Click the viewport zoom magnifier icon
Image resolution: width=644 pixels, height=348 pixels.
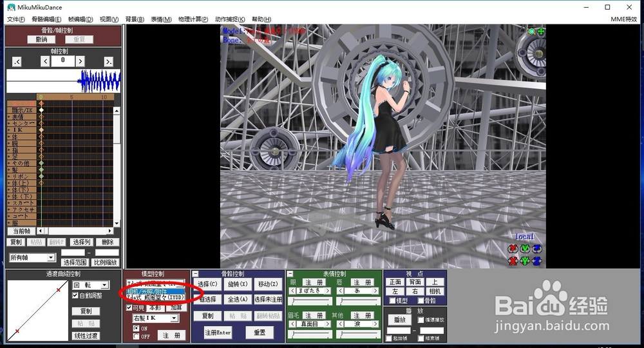[532, 31]
